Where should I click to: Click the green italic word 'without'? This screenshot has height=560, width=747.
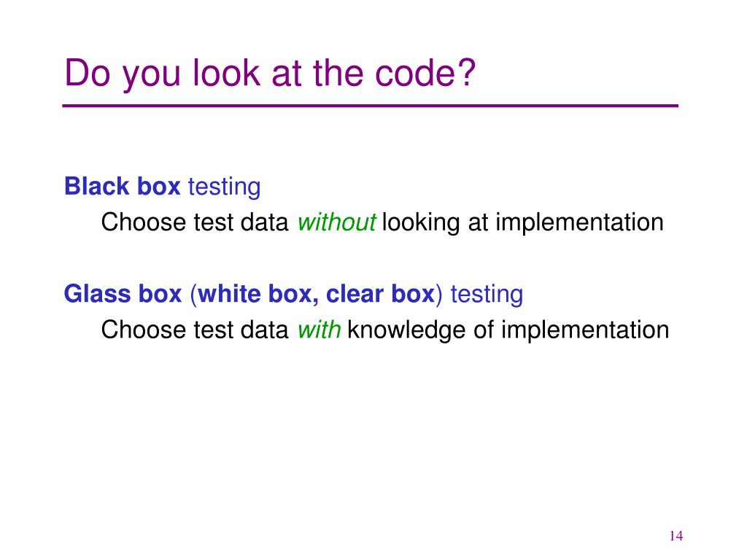pos(337,222)
